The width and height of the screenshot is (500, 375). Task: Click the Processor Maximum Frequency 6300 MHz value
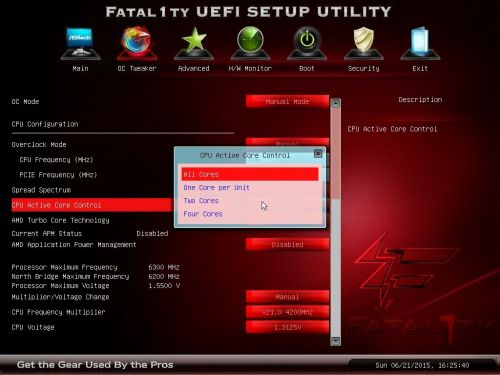point(164,267)
